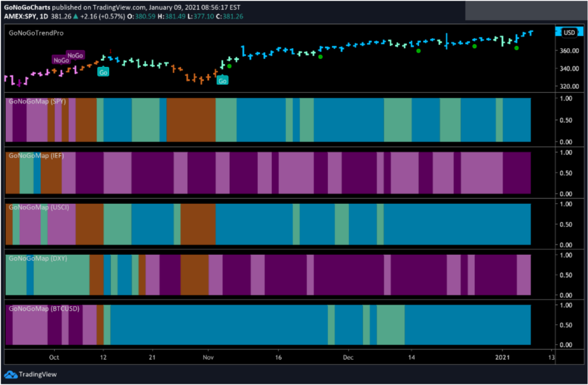Select the GoNoGoMap (BTCUSD) pane label
Screen dimensions: 588x385
44,309
